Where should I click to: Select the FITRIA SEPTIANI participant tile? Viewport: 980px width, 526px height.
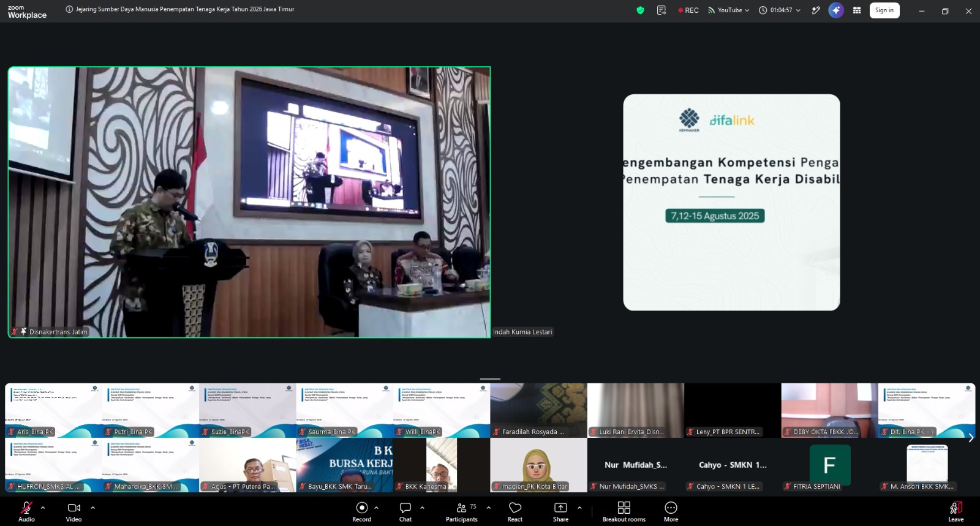829,465
